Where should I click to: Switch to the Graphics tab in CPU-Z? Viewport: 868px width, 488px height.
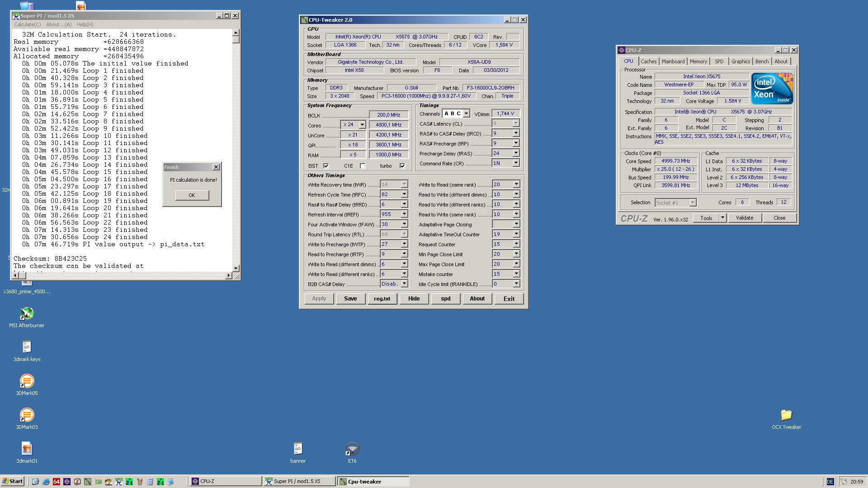(741, 61)
